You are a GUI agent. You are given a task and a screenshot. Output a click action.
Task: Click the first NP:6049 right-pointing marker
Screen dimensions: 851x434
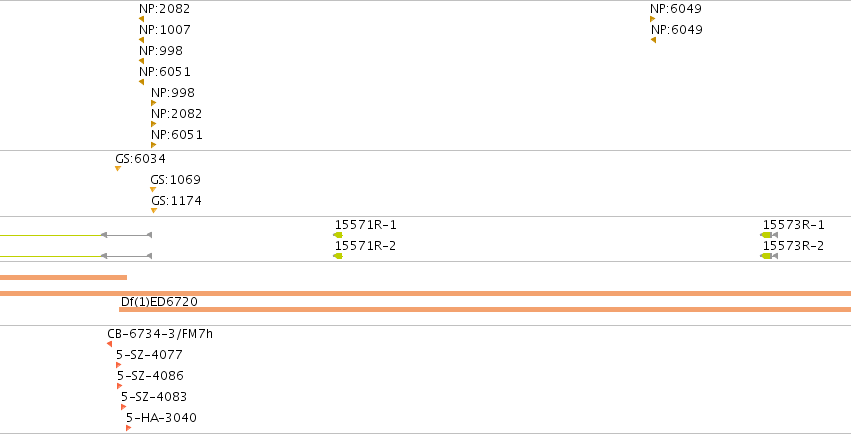pyautogui.click(x=652, y=19)
